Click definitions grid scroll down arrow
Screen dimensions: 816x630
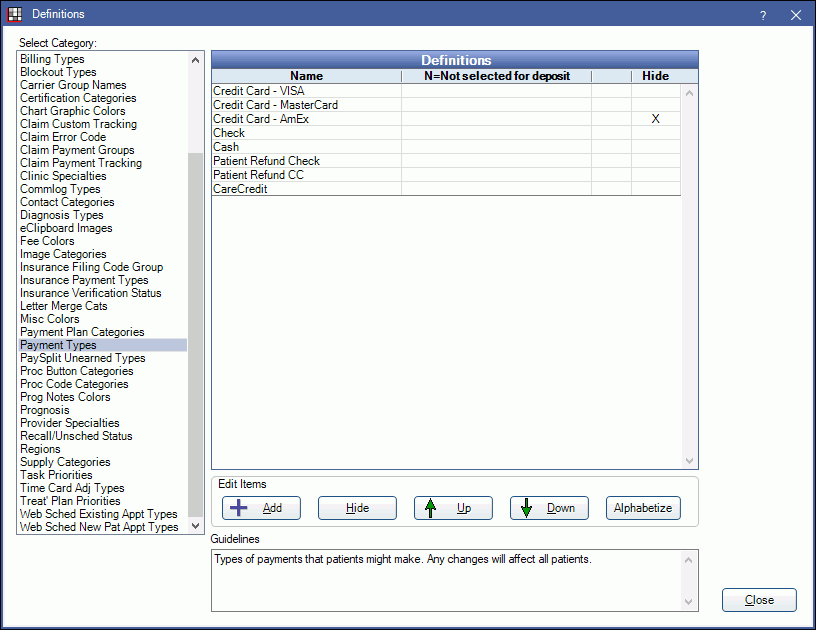pyautogui.click(x=690, y=461)
